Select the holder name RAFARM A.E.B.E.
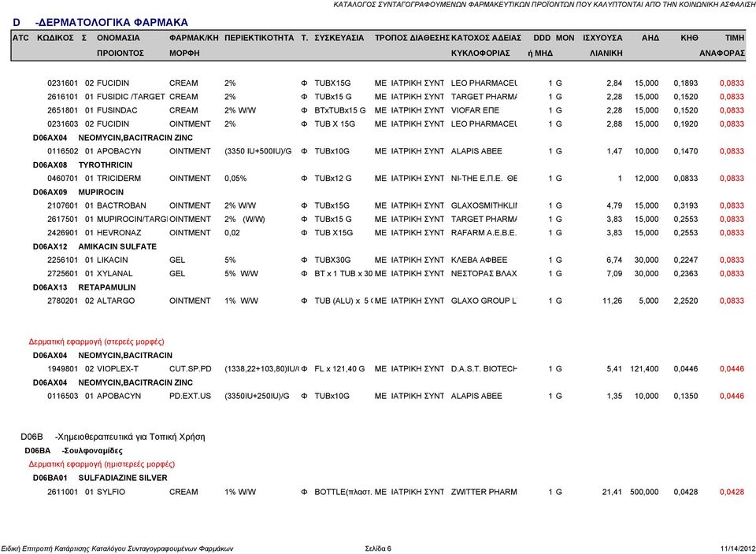This screenshot has width=756, height=554. click(484, 233)
